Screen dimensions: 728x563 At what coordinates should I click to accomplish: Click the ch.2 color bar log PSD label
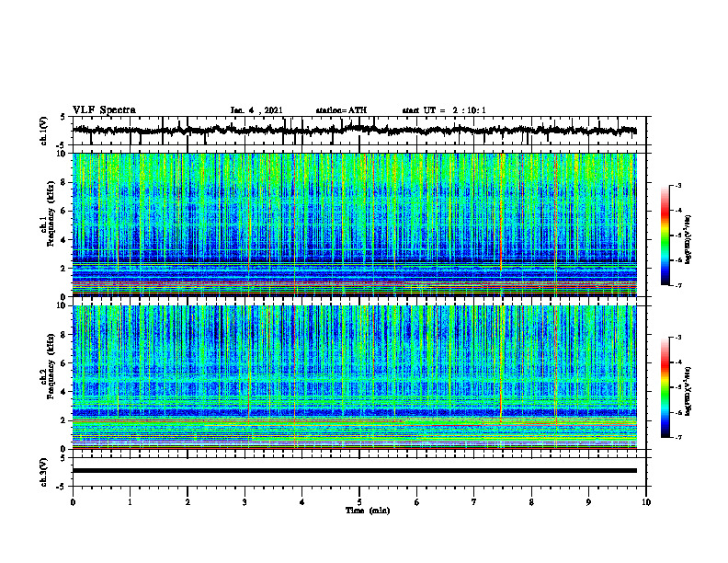[x=688, y=391]
